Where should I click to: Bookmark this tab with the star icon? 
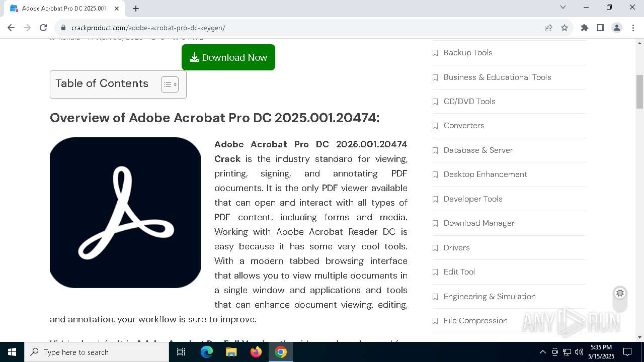[565, 28]
